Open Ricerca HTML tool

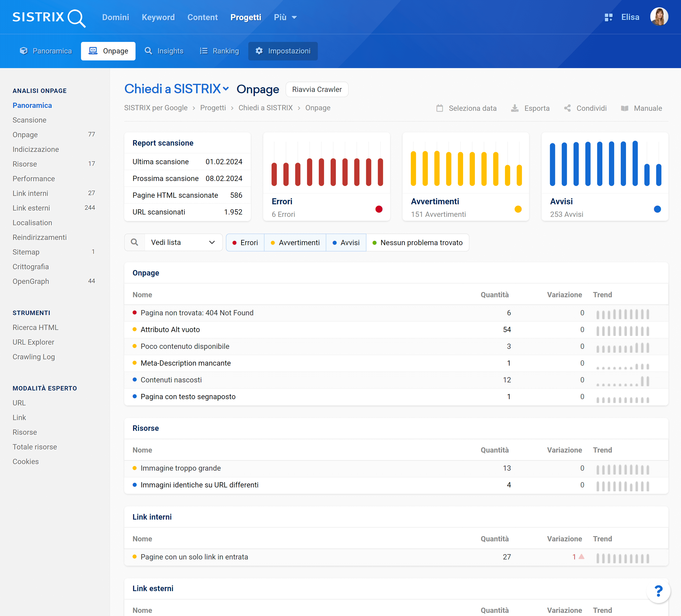[x=35, y=327]
